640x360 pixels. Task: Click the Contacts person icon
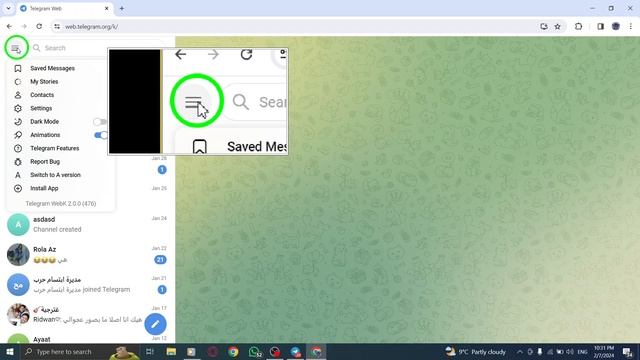(18, 95)
